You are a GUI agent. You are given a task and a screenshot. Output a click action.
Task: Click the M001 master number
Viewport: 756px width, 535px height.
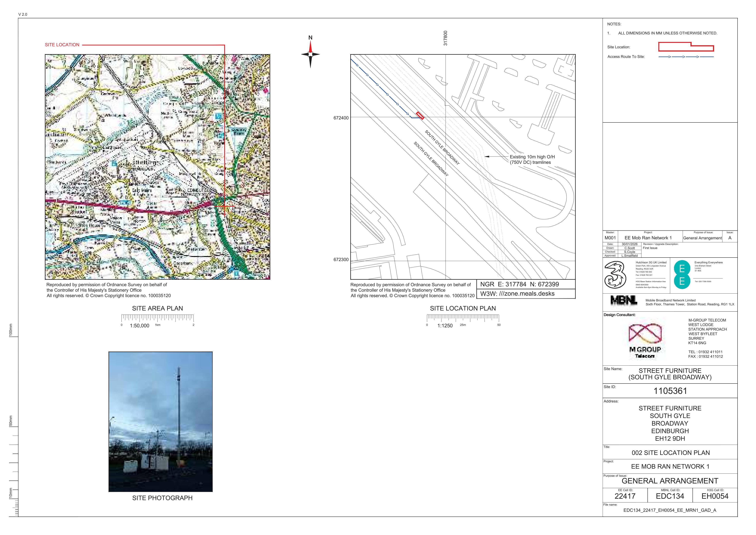[610, 238]
